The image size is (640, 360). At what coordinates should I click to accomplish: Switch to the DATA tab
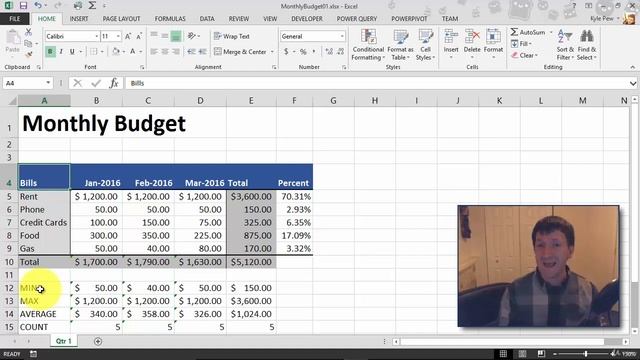(x=207, y=19)
